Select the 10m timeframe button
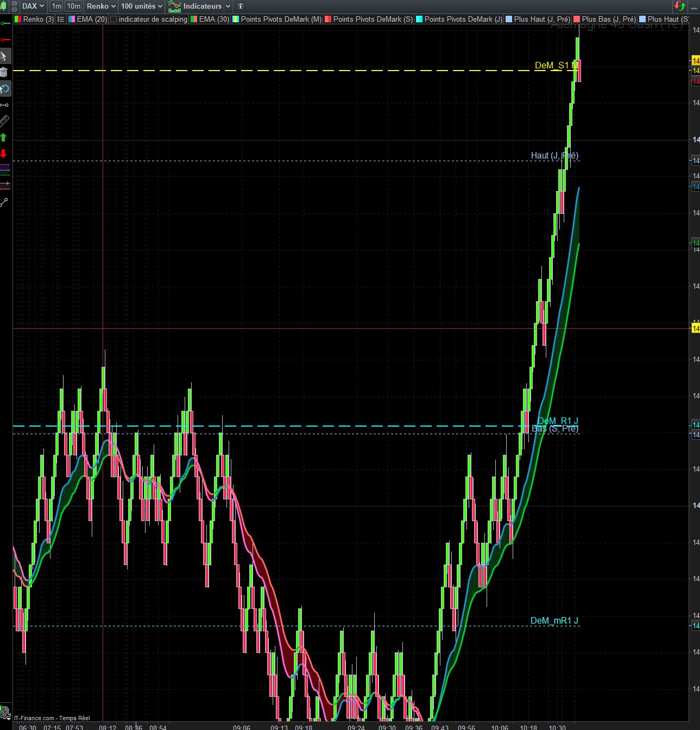 (73, 6)
